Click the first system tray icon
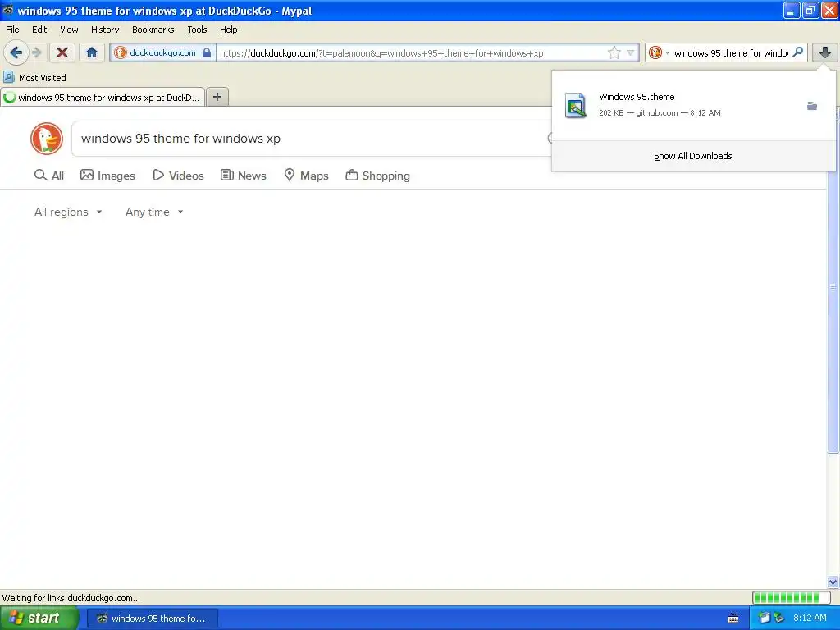The image size is (840, 630). [765, 618]
